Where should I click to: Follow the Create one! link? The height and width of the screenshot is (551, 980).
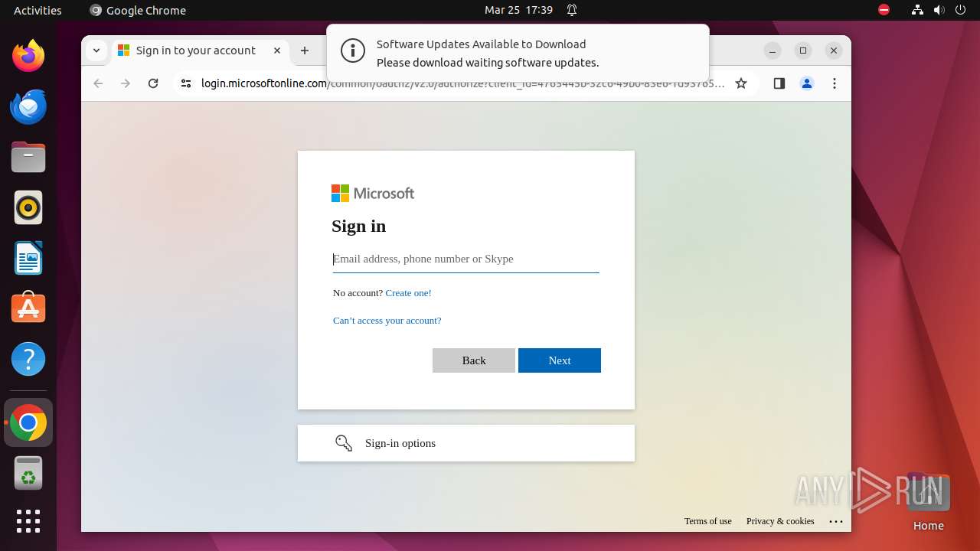click(x=408, y=293)
